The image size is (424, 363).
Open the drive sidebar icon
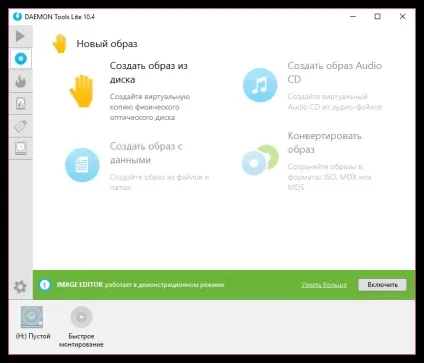coord(21,148)
